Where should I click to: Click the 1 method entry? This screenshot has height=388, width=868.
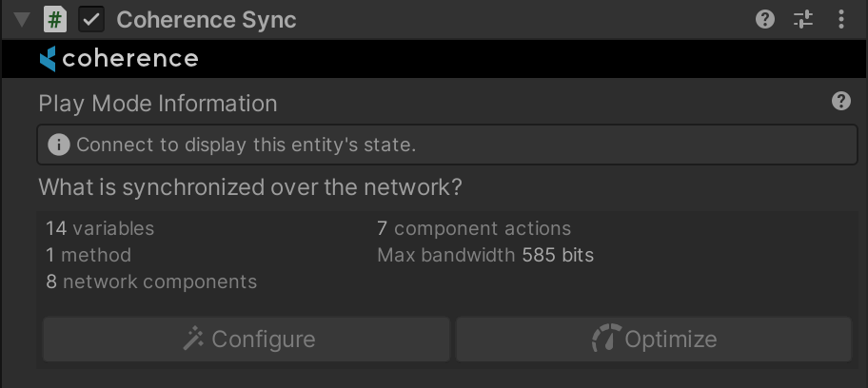89,255
